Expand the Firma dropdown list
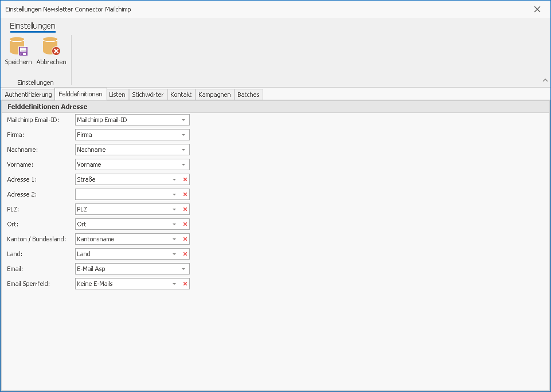The height and width of the screenshot is (392, 551). 183,135
